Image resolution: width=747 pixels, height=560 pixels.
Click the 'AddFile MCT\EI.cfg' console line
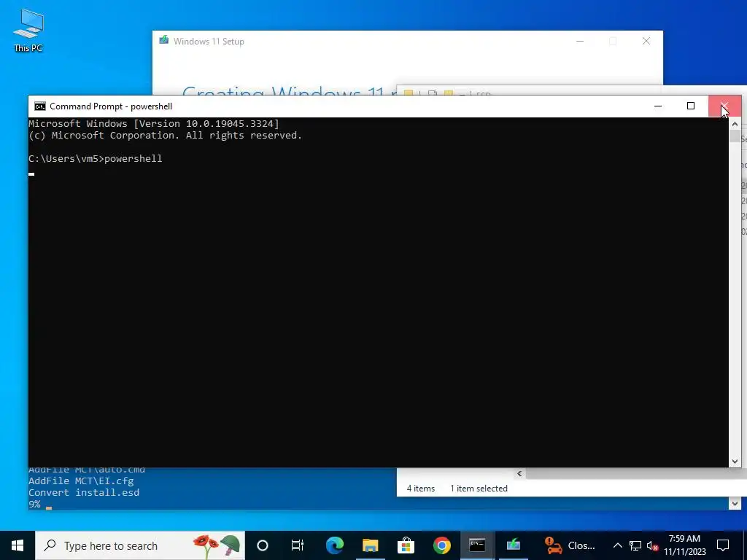(81, 481)
